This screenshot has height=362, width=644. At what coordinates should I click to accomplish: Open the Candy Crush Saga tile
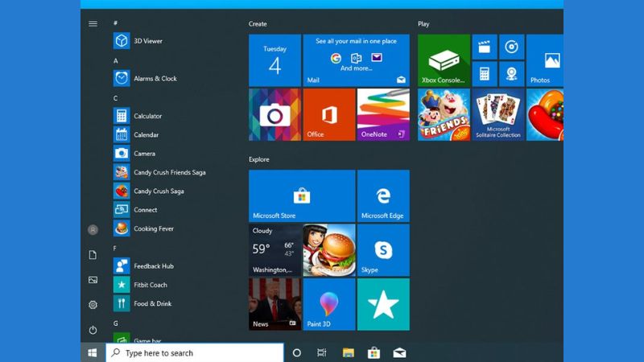click(x=545, y=114)
